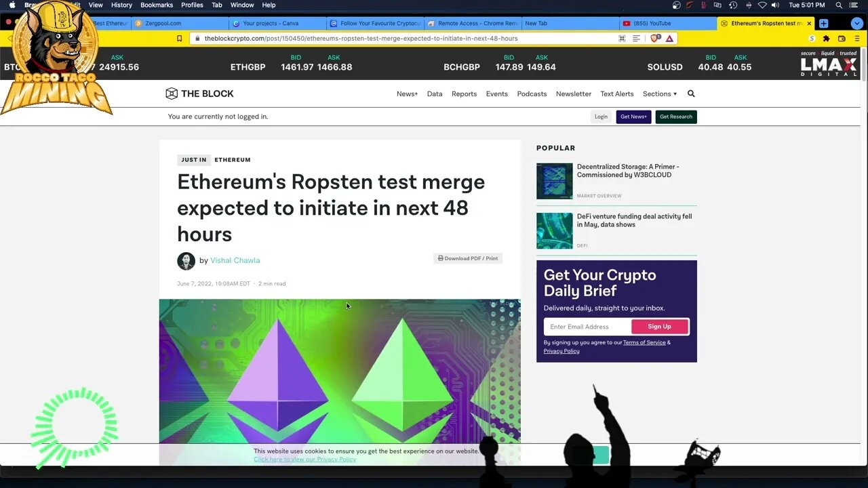The height and width of the screenshot is (488, 868).
Task: Click the LMAX Digital logo
Action: coord(829,63)
